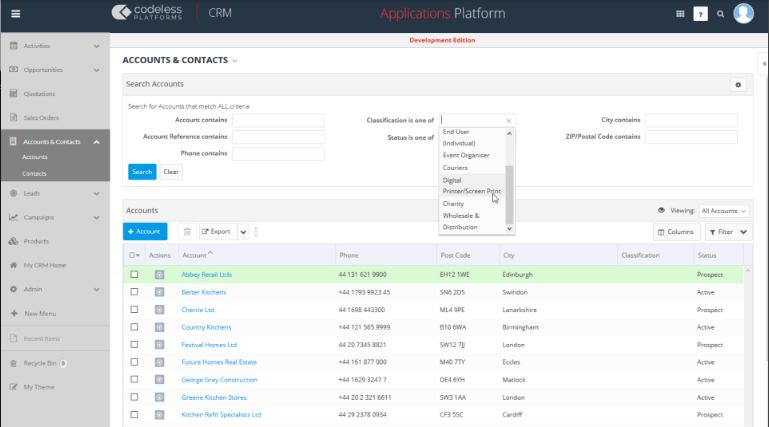Open Recycle Bin in sidebar
Image resolution: width=769 pixels, height=427 pixels.
(x=40, y=363)
